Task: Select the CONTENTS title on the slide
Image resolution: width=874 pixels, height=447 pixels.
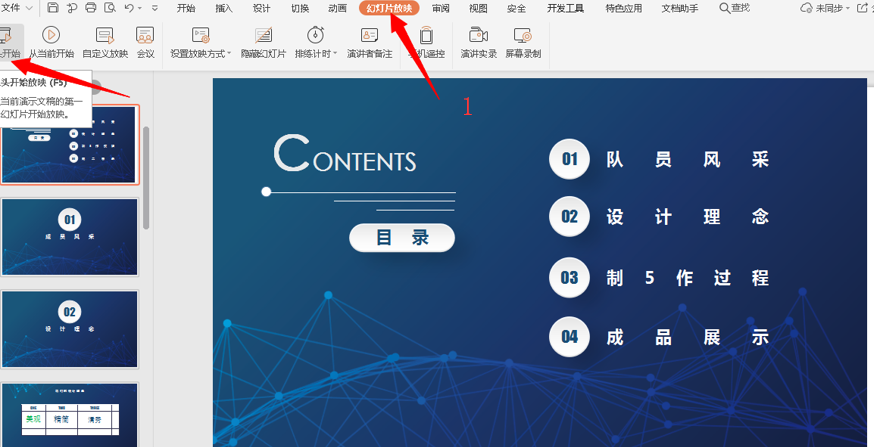Action: coord(344,154)
